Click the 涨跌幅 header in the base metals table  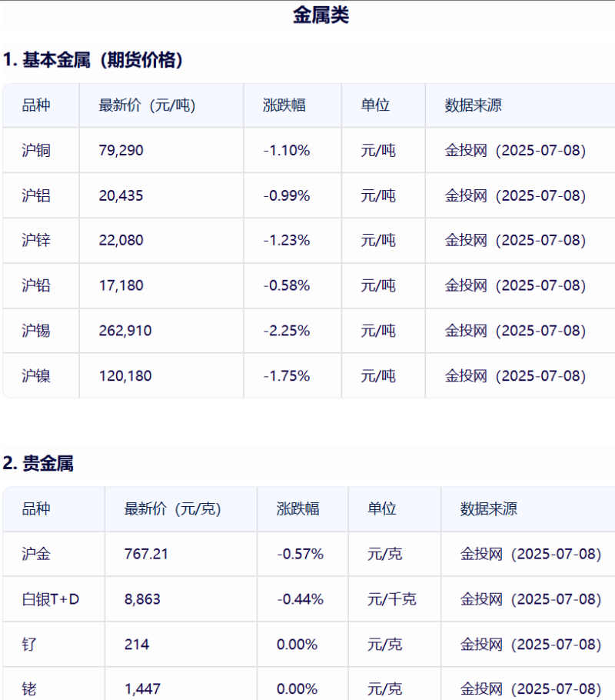pyautogui.click(x=284, y=105)
